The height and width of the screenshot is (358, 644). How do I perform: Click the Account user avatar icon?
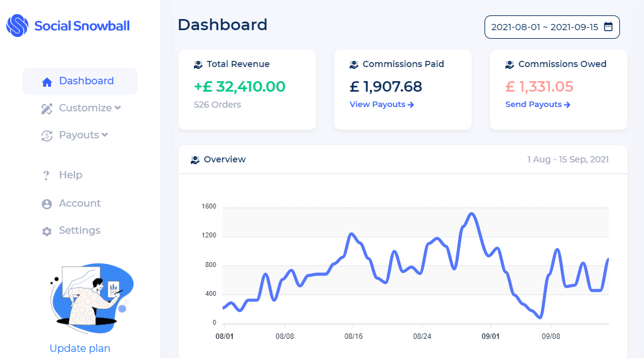coord(47,204)
